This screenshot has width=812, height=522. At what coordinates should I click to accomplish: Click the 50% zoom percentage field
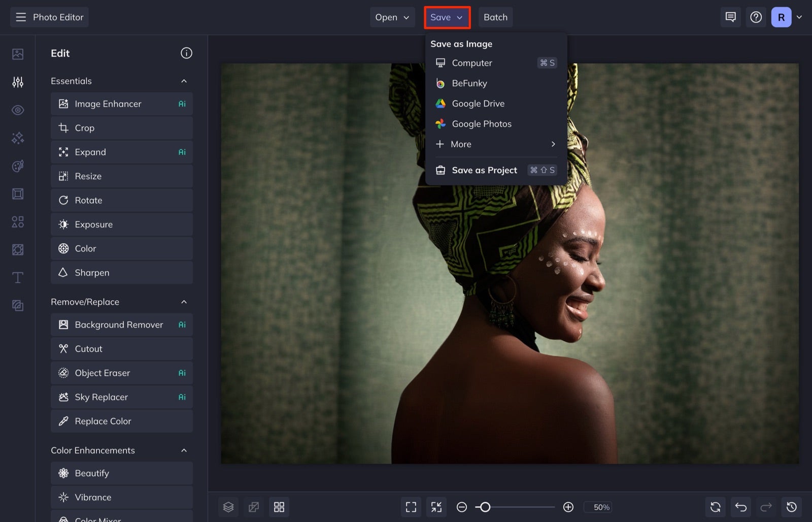pos(599,507)
